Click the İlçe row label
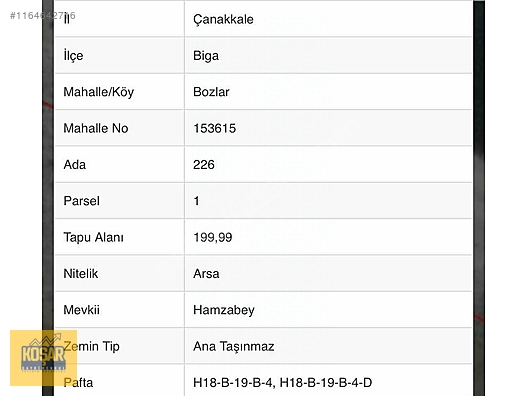This screenshot has width=528, height=396. point(73,56)
